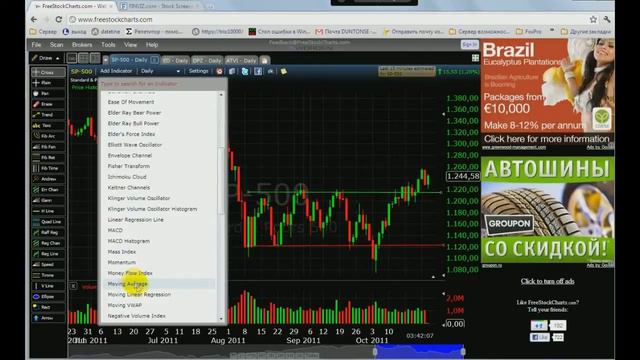Click the layout grid icon near top right
The width and height of the screenshot is (640, 360).
click(x=475, y=58)
